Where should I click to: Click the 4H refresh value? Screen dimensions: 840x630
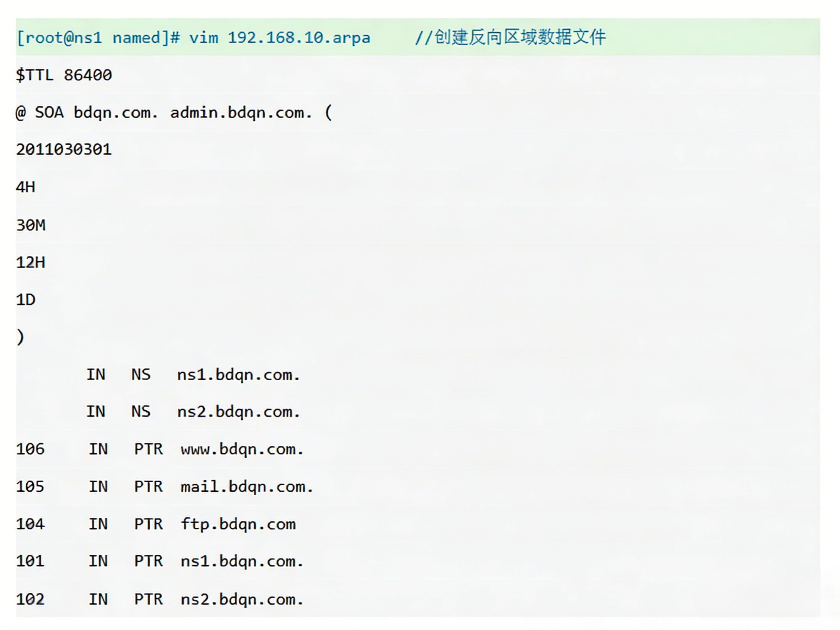tap(26, 187)
